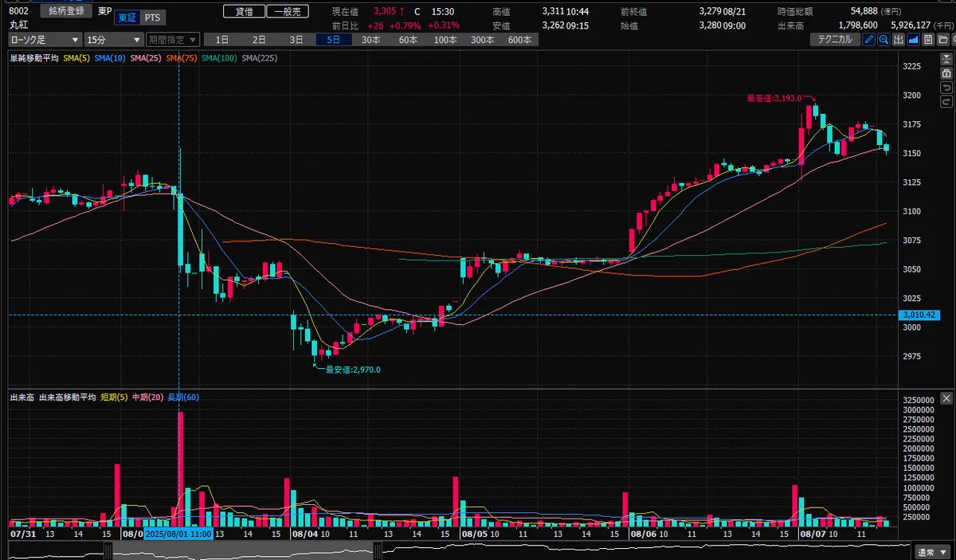
Task: Click the 3,010.42 crosshair price tag
Action: (918, 315)
